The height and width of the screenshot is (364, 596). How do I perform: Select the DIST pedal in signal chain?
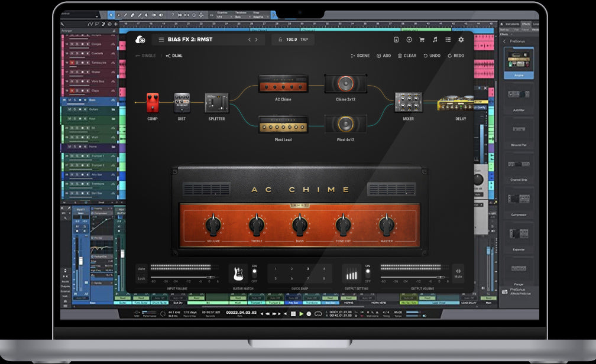pyautogui.click(x=182, y=103)
